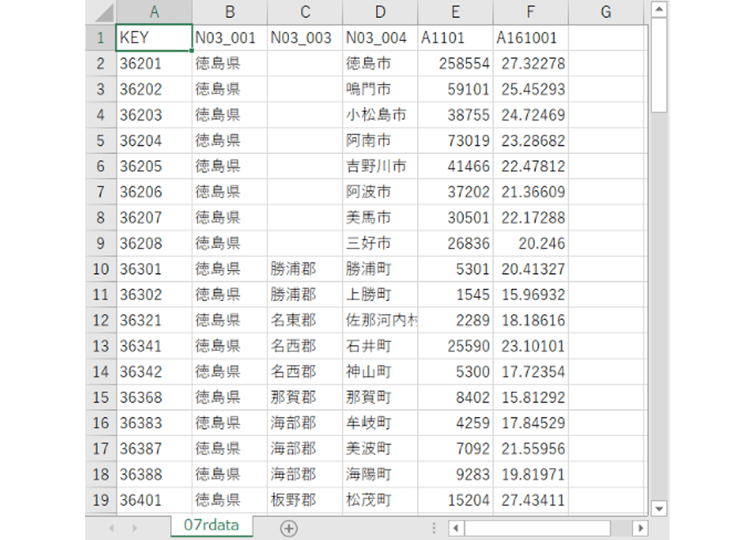Select cell 上勝町

pyautogui.click(x=380, y=295)
